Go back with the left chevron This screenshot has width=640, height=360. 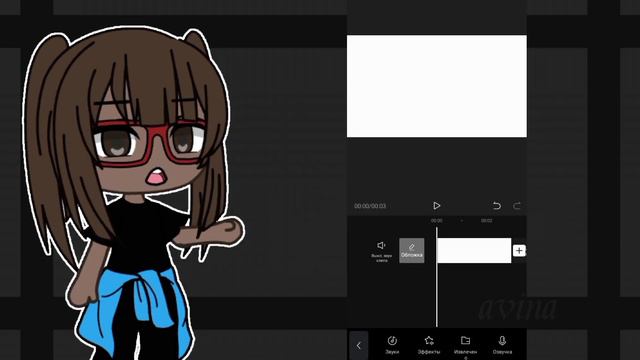[359, 346]
